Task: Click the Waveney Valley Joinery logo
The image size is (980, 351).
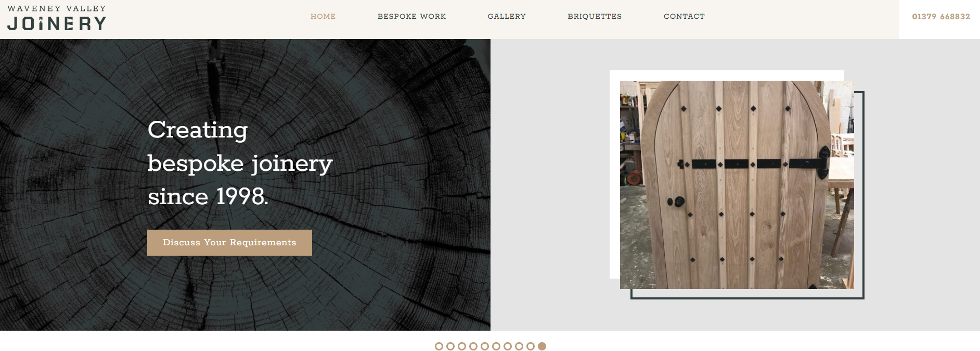Action: point(57,18)
